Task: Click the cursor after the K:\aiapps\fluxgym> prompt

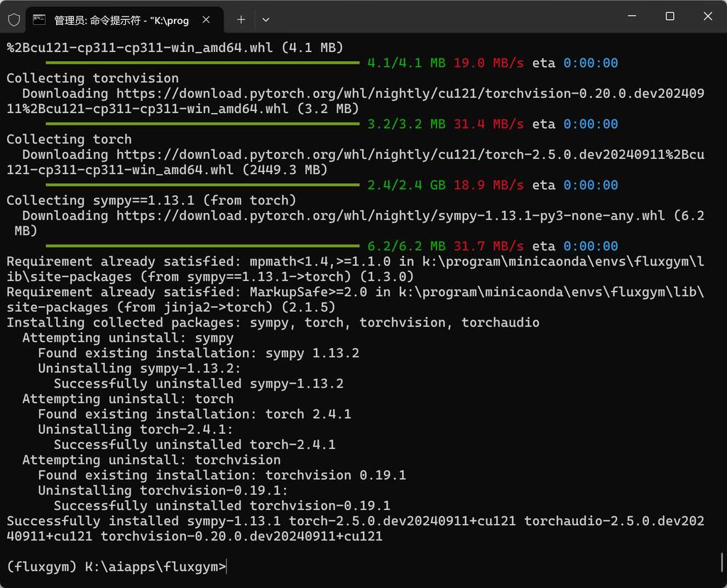Action: pyautogui.click(x=228, y=567)
